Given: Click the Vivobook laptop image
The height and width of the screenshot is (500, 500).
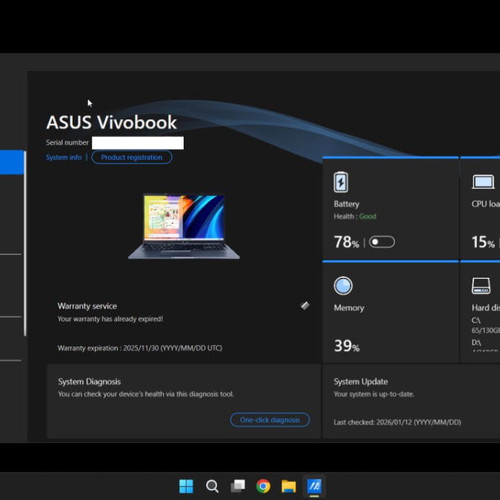Looking at the screenshot, I should click(184, 227).
